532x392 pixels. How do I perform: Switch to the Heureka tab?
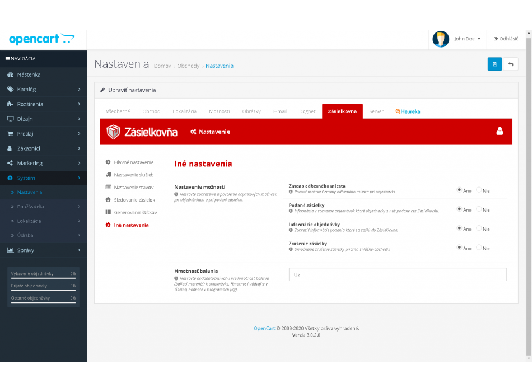(x=408, y=111)
